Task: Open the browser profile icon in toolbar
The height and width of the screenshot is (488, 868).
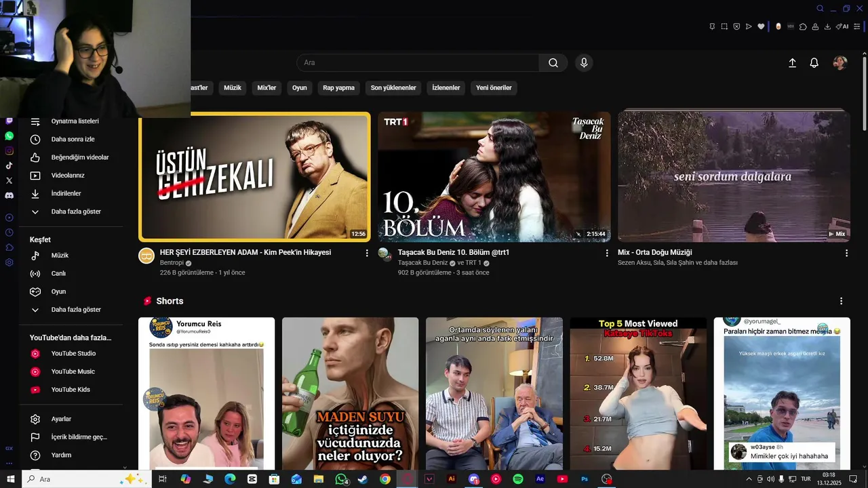Action: point(815,26)
